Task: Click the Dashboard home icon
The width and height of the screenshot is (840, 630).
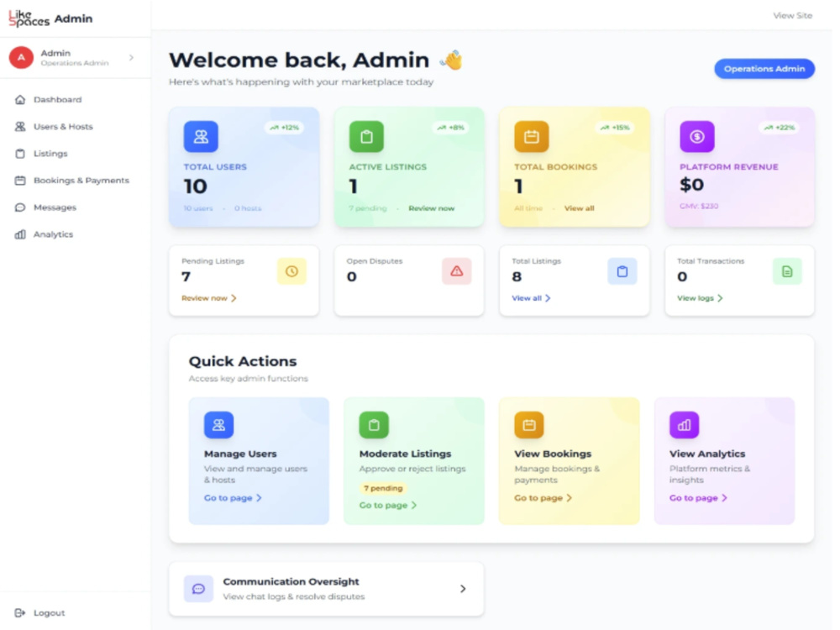Action: (20, 100)
